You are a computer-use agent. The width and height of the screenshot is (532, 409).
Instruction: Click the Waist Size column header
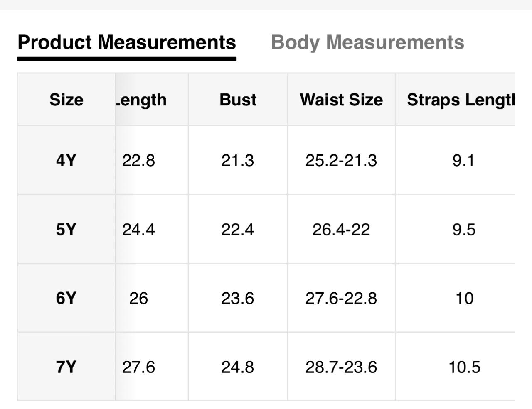[341, 100]
